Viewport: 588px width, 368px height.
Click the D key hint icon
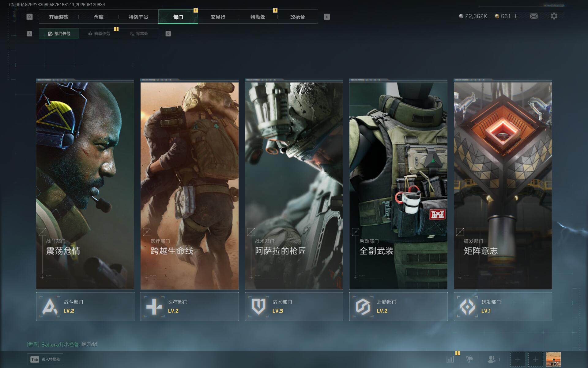click(168, 34)
